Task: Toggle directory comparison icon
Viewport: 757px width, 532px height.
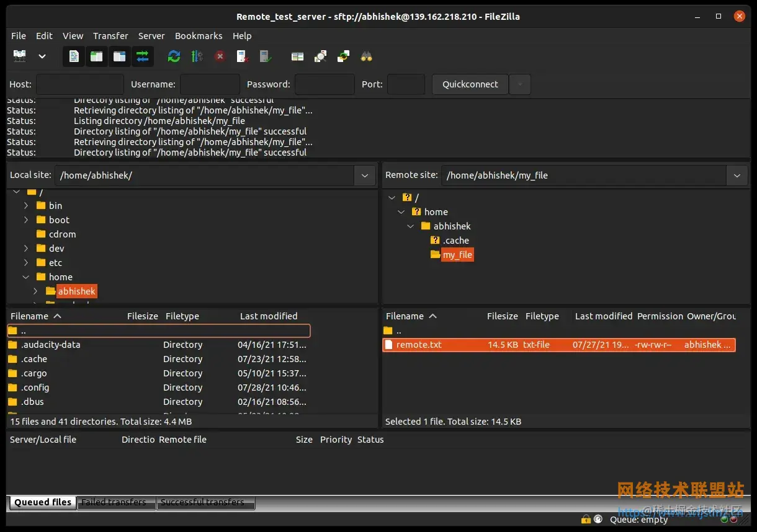Action: click(320, 56)
